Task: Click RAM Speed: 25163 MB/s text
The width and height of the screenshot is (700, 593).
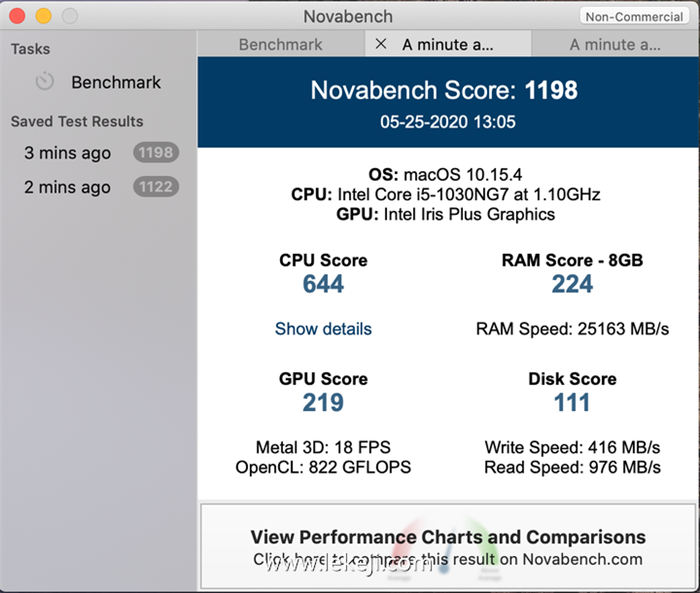Action: [572, 329]
